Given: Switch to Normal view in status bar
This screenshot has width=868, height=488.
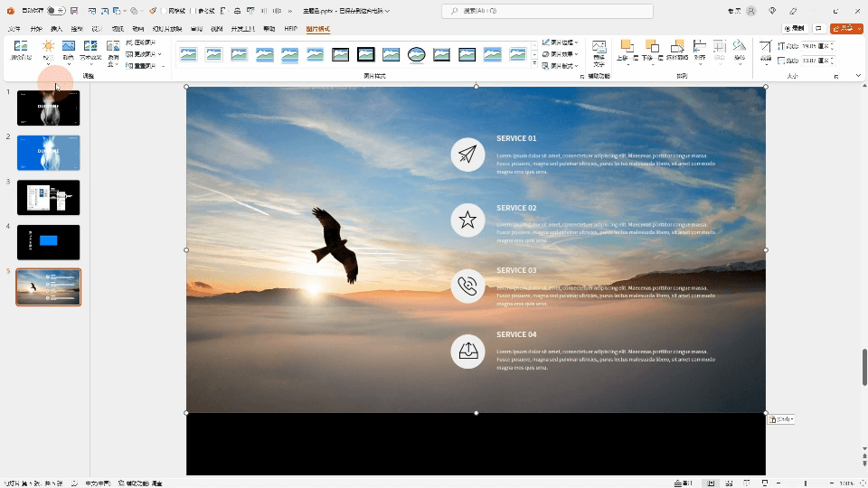Looking at the screenshot, I should [x=711, y=483].
